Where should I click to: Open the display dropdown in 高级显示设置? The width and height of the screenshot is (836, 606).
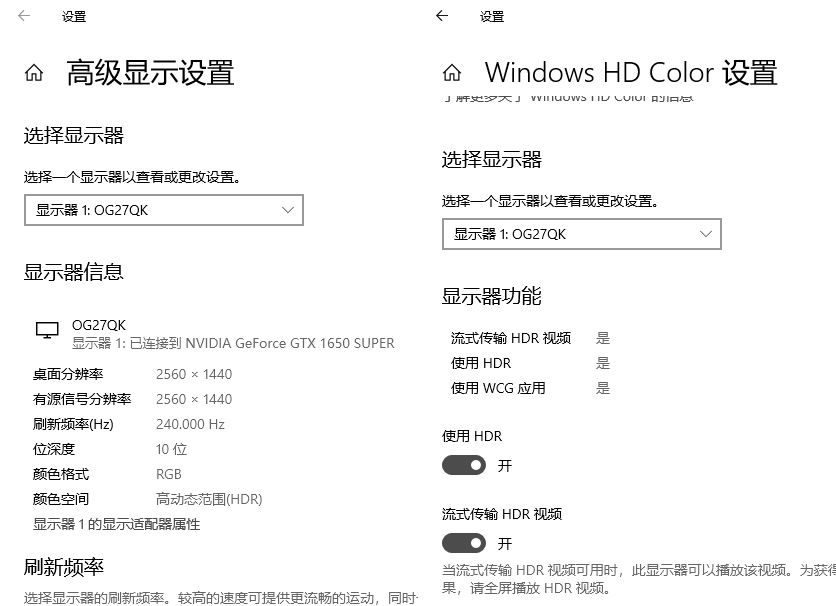163,210
